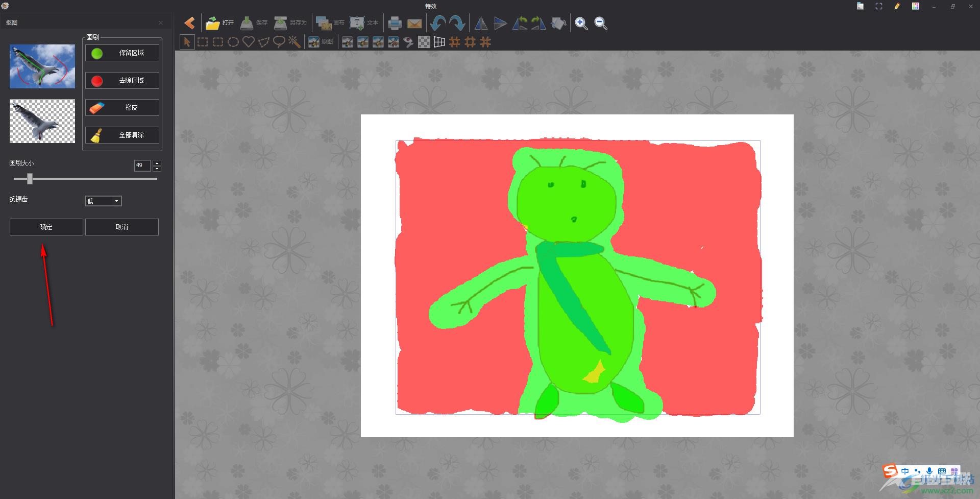Select the 去除区域 remove-area brush
The height and width of the screenshot is (499, 980).
click(122, 80)
